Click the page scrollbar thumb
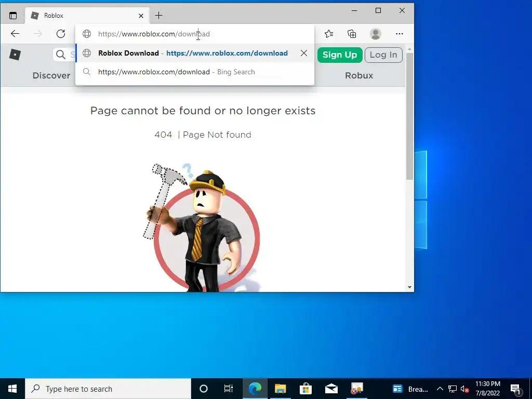This screenshot has width=532, height=399. (409, 116)
